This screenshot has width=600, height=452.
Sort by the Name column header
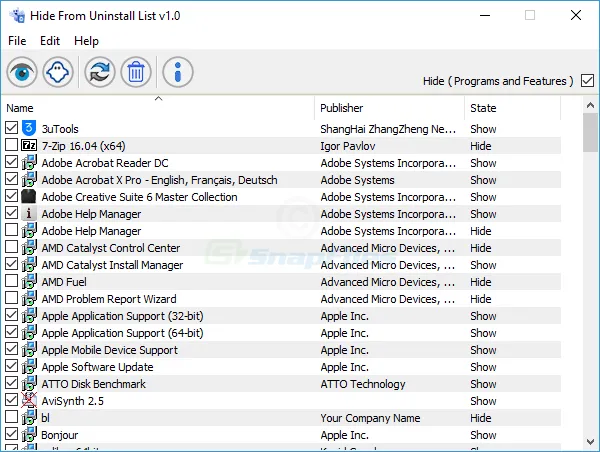click(x=158, y=108)
